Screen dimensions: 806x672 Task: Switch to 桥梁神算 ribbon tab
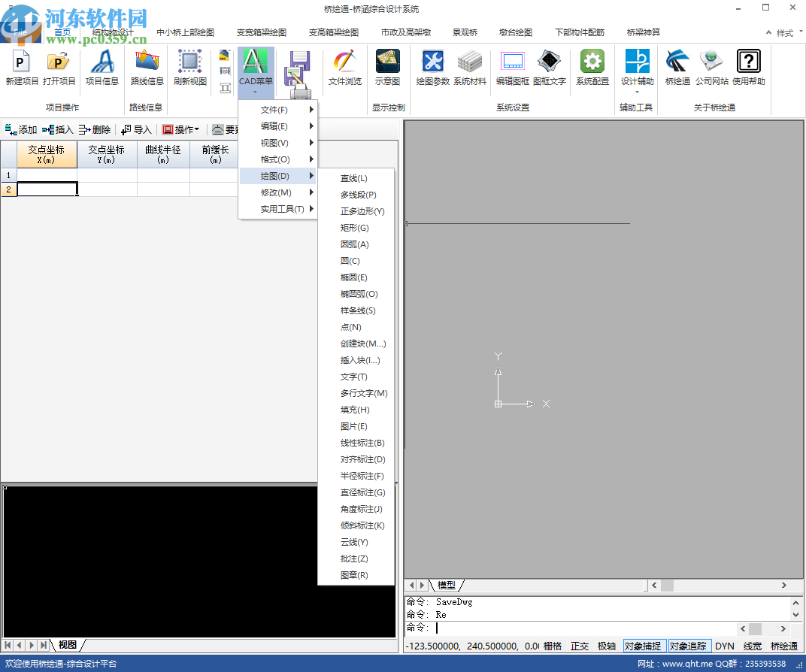644,32
